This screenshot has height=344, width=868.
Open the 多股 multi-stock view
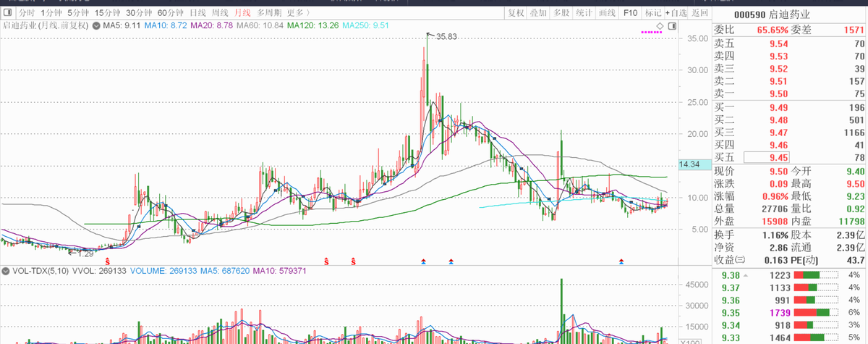(561, 13)
